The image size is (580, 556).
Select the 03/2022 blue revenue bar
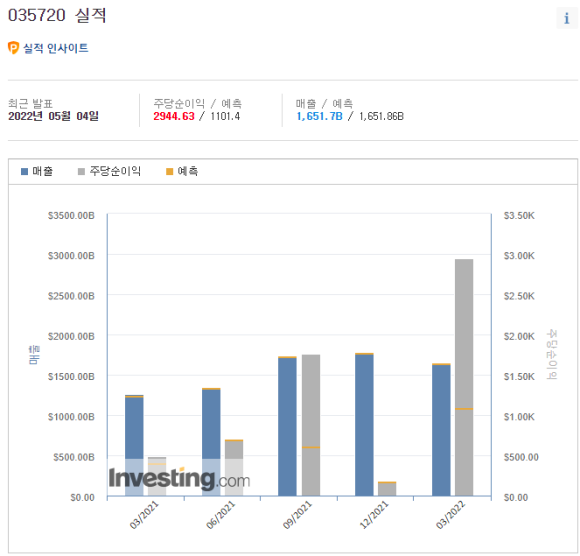coord(441,430)
